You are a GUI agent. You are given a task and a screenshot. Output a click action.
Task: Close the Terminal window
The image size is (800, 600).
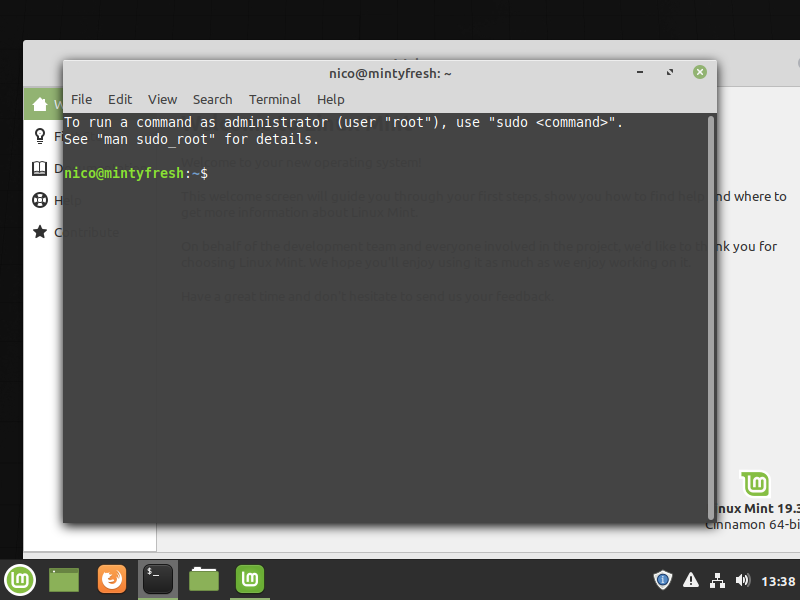[700, 72]
